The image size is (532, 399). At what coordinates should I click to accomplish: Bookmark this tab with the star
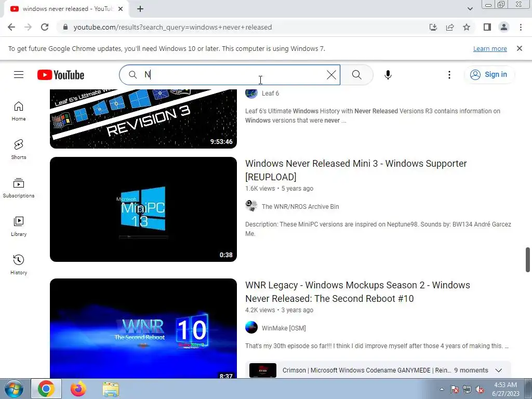467,27
